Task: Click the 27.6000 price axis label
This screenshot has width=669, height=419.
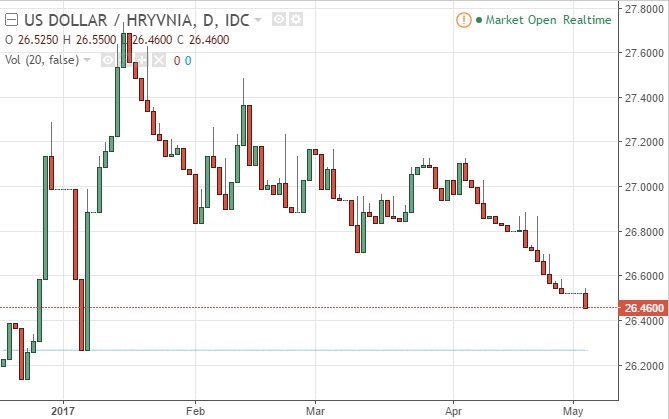Action: 644,53
